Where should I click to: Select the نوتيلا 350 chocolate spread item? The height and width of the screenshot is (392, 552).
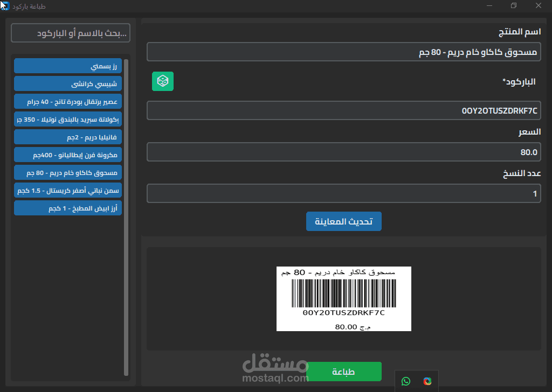[x=68, y=119]
